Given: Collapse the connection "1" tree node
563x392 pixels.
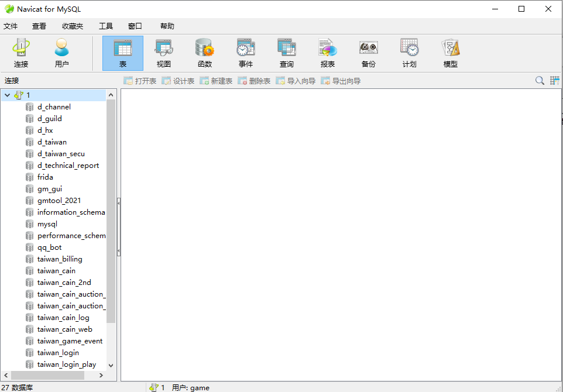Looking at the screenshot, I should coord(8,95).
